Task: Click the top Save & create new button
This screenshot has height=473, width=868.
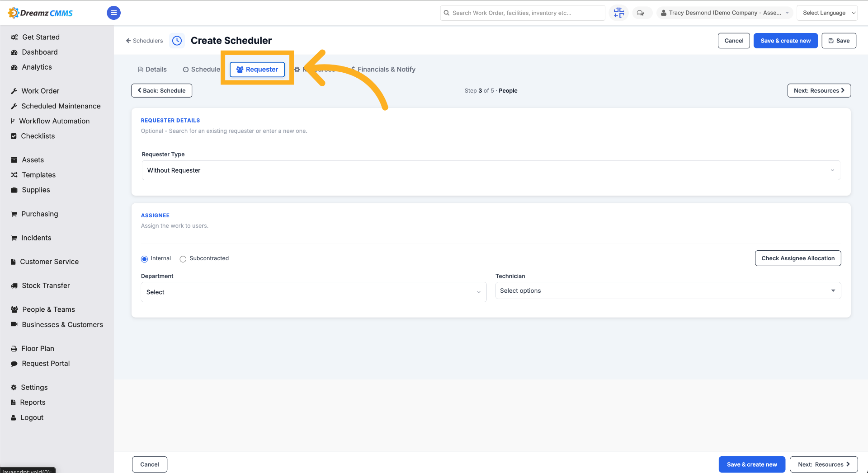Action: pyautogui.click(x=785, y=41)
